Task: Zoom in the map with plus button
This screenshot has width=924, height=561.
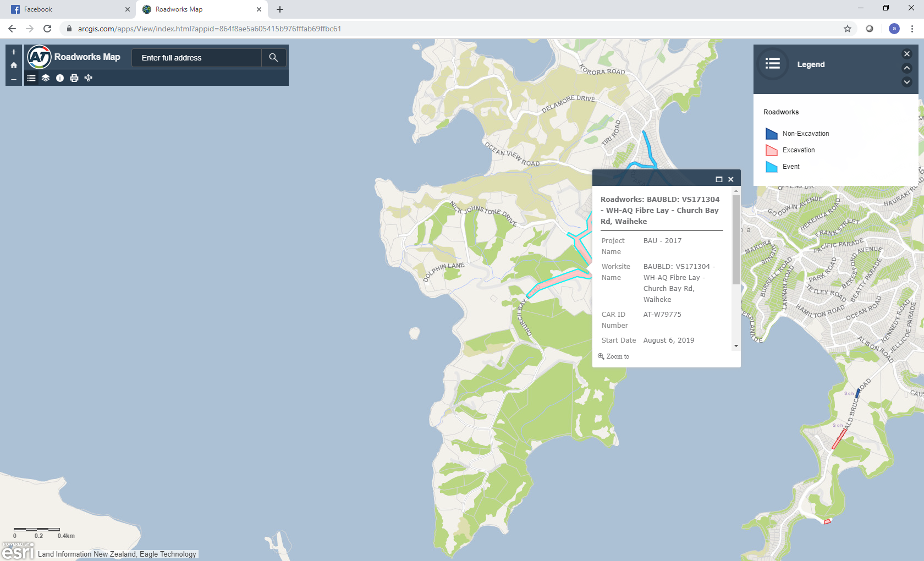Action: pyautogui.click(x=14, y=52)
